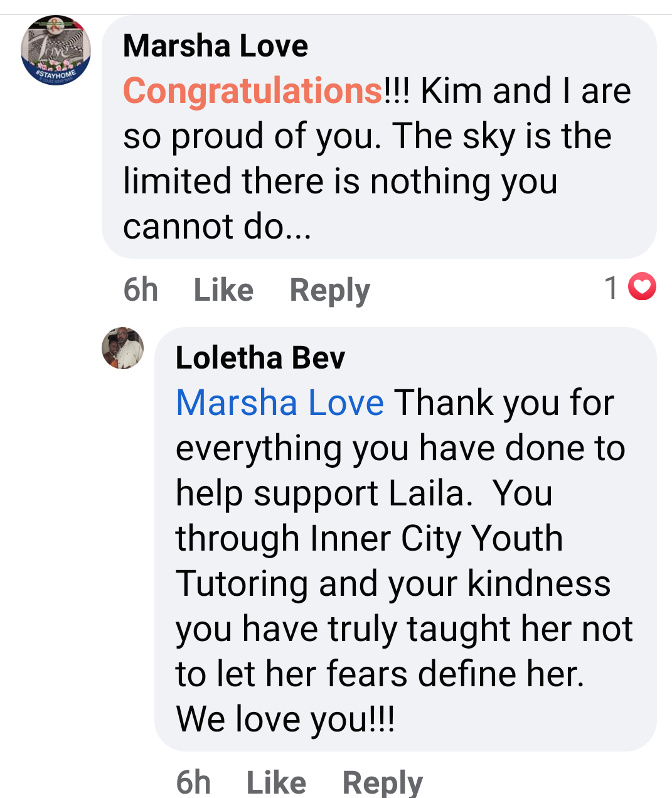Click the blue Marsha Love mention
Screen dimensions: 672x798
click(x=280, y=402)
